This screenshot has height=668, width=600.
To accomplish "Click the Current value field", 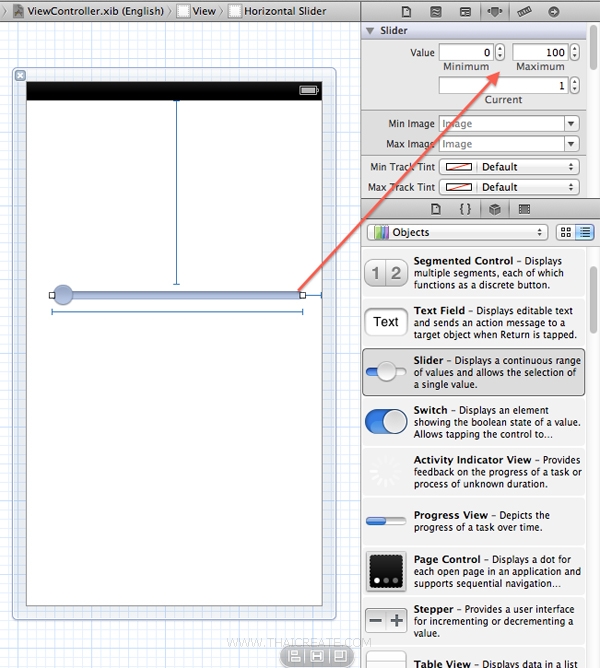I will 503,86.
